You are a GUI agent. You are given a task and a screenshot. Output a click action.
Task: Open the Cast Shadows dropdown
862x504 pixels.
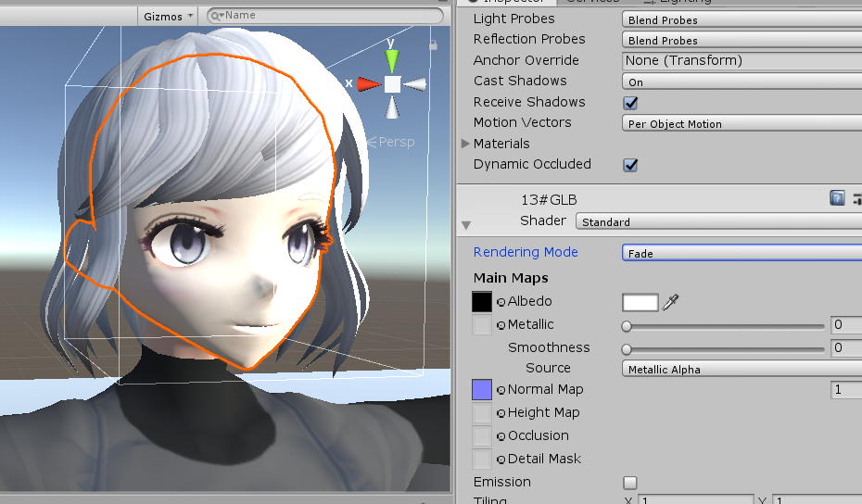(x=742, y=82)
